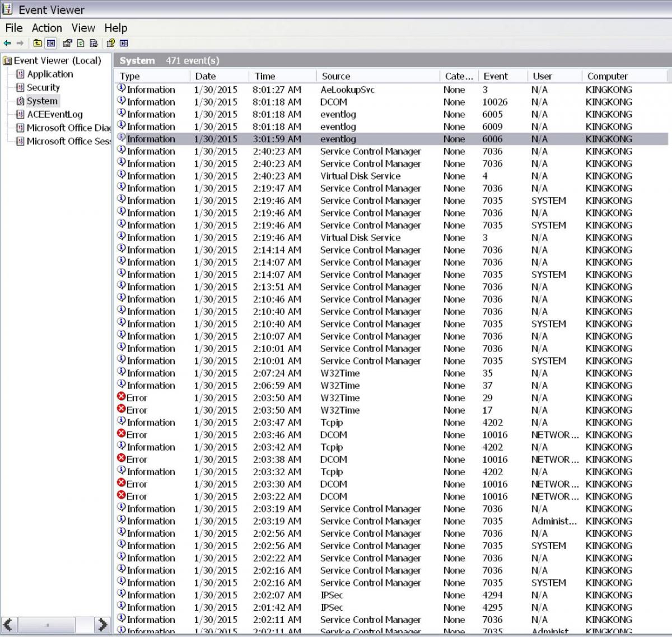Click the Application log icon in tree
672x637 pixels.
20,74
